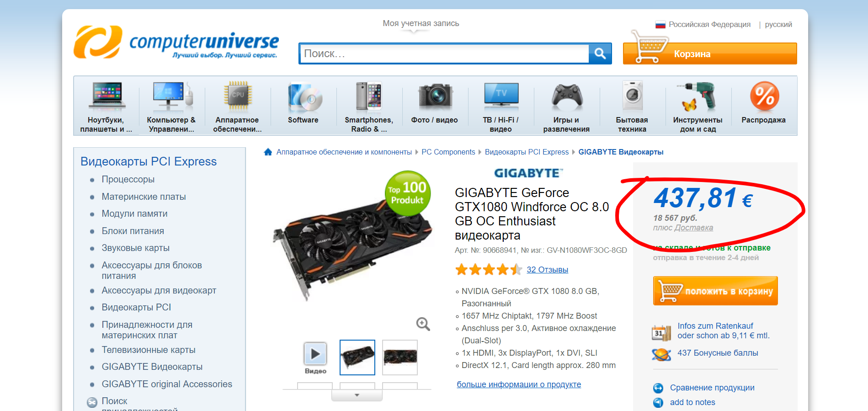The height and width of the screenshot is (411, 868).
Task: Click add to notes link
Action: [692, 402]
